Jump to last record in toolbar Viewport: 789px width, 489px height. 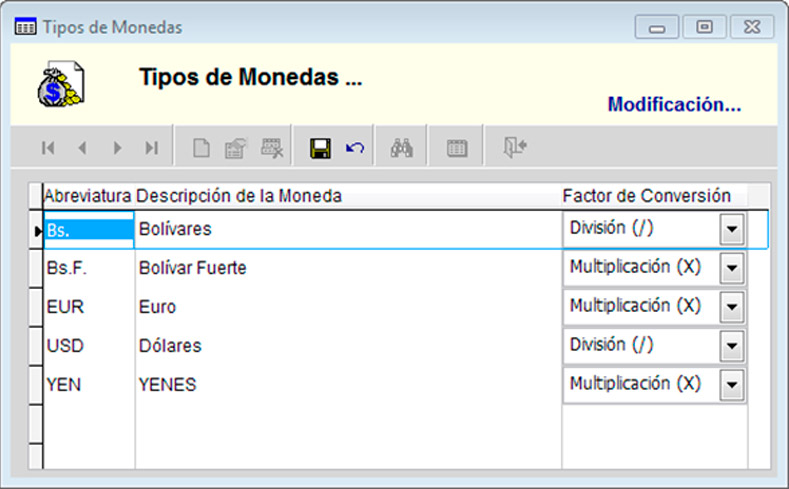click(x=152, y=148)
